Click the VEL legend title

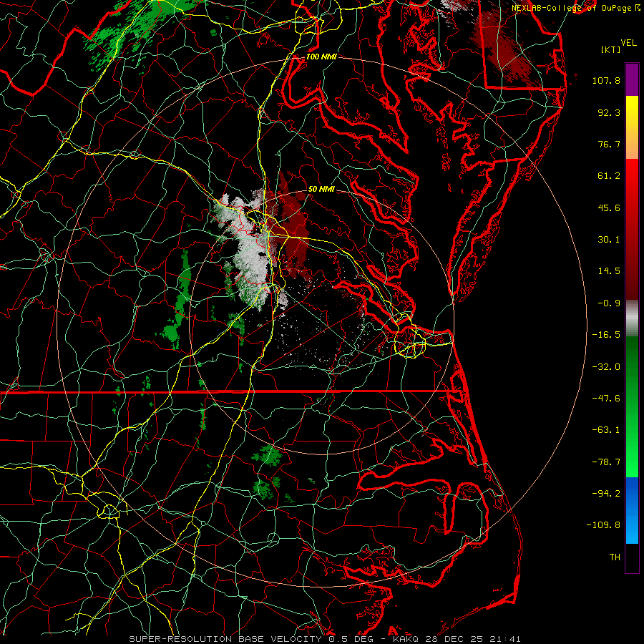pyautogui.click(x=628, y=43)
